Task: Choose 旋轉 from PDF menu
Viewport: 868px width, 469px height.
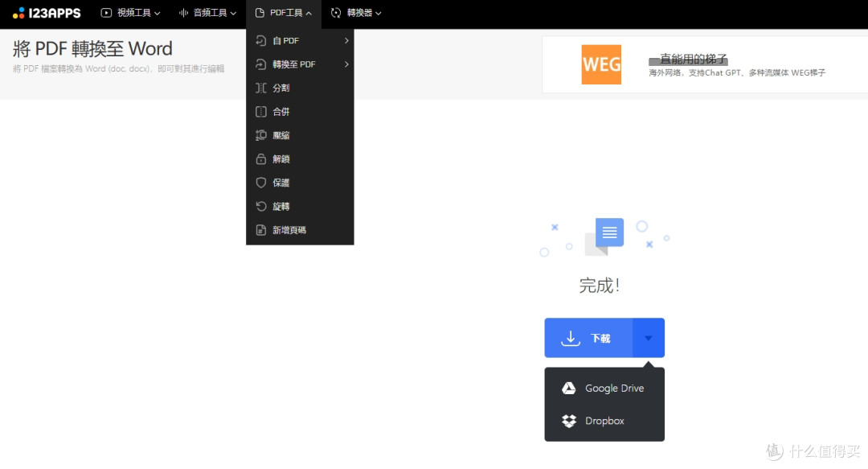Action: (300, 206)
